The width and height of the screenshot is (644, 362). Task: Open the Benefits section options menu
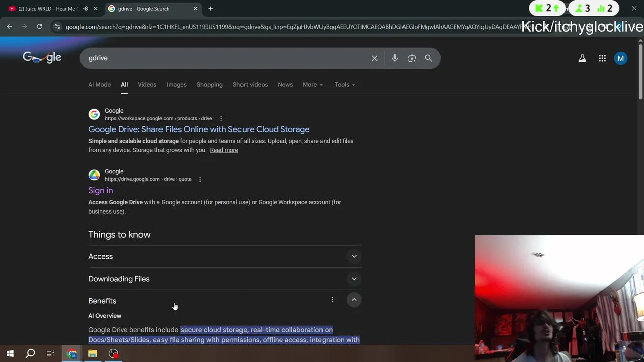pyautogui.click(x=332, y=300)
